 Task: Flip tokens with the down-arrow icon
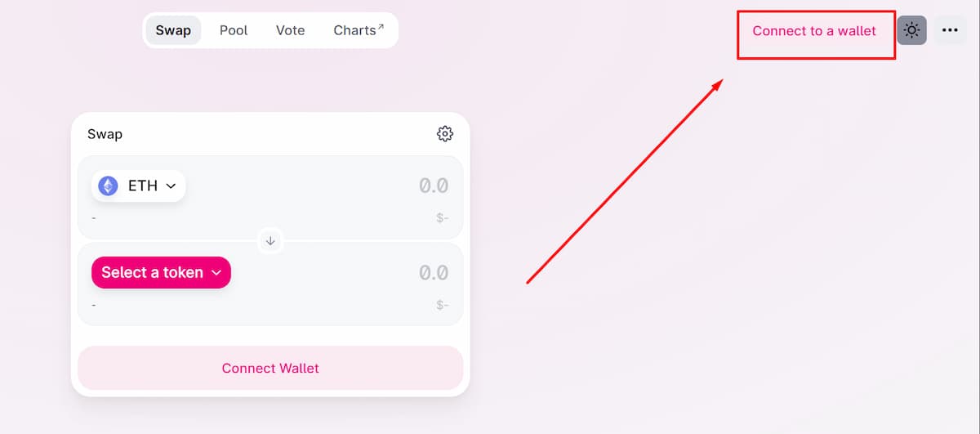click(270, 241)
